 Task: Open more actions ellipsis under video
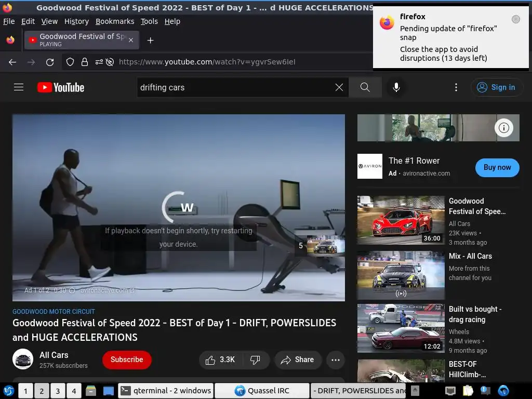[336, 360]
